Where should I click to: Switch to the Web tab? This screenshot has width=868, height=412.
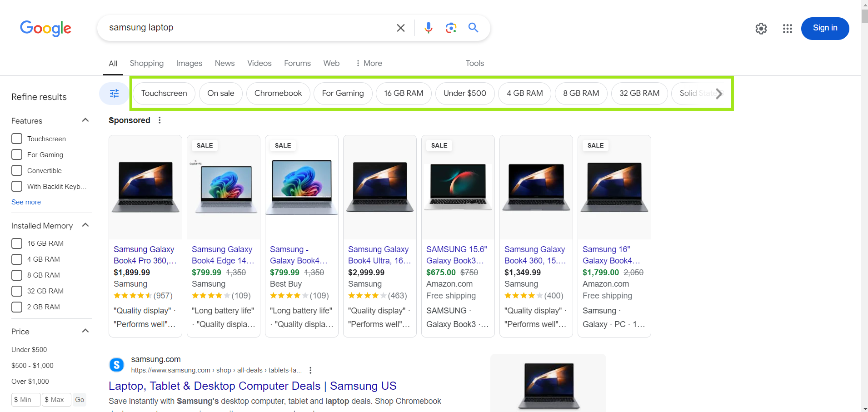click(x=331, y=63)
